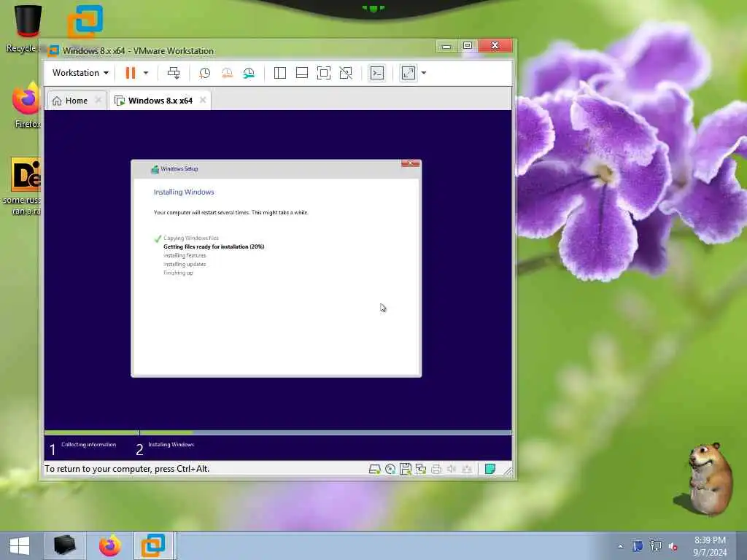Open the Windows Start button

20,545
